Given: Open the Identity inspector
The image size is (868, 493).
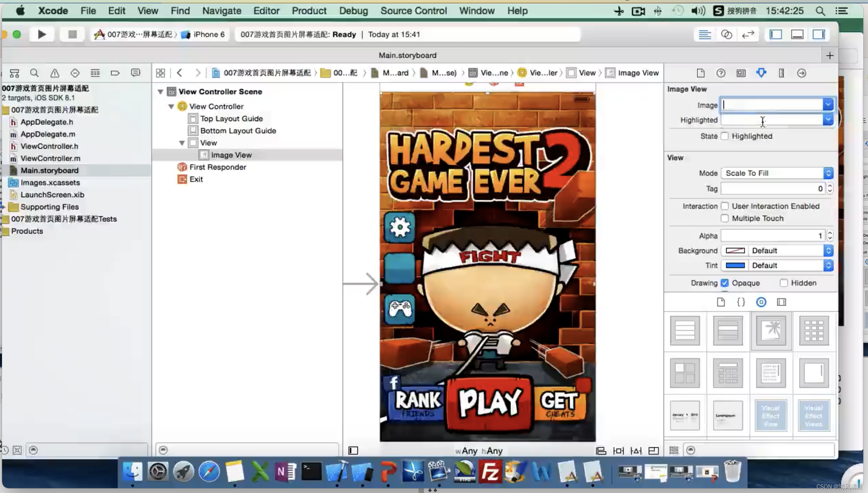Looking at the screenshot, I should [x=741, y=73].
